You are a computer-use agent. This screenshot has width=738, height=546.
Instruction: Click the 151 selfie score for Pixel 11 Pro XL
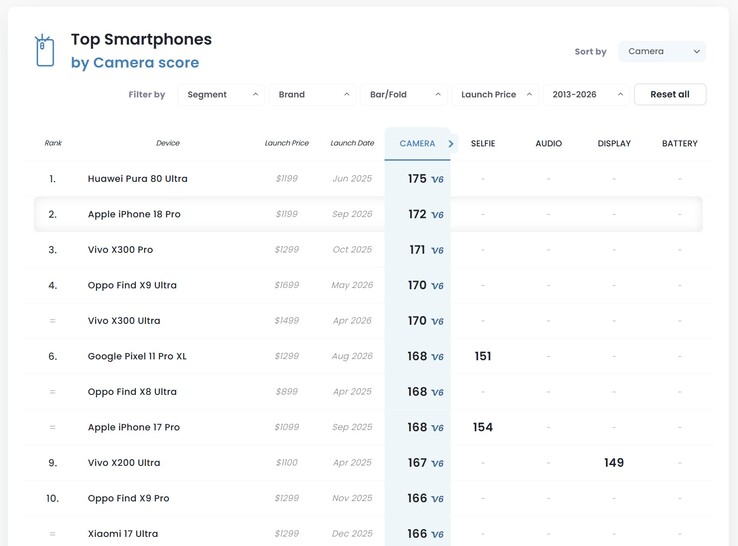[x=483, y=356]
